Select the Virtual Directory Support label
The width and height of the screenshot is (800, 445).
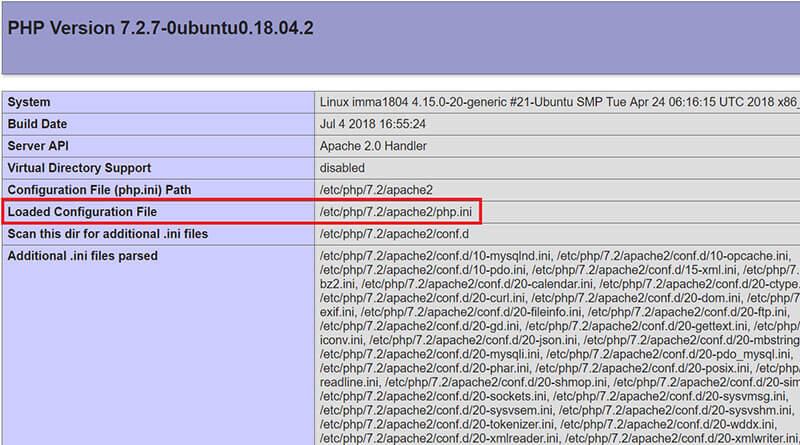tap(79, 168)
